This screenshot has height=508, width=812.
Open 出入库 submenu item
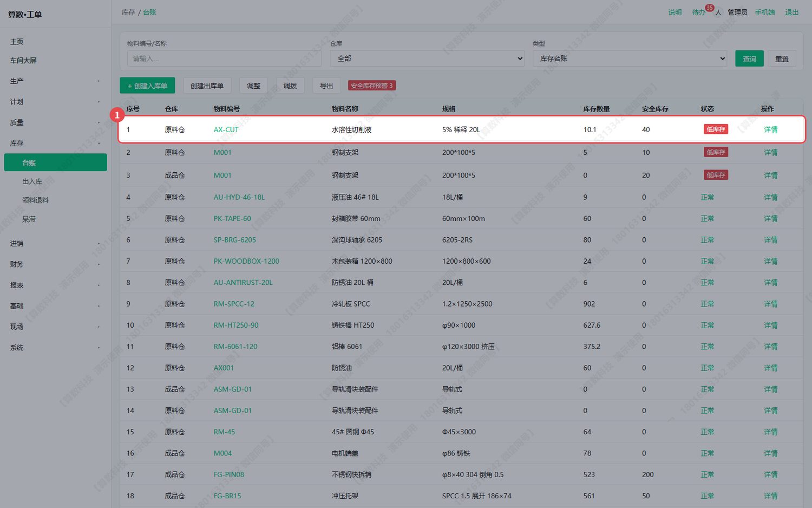click(32, 181)
